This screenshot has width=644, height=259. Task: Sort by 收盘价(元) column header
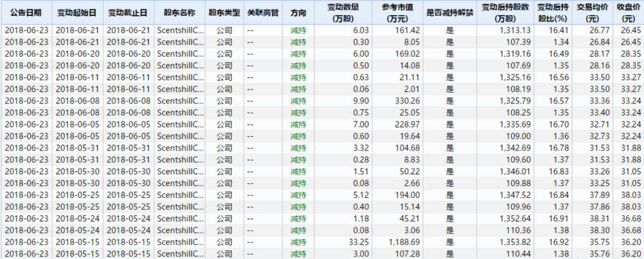point(628,12)
